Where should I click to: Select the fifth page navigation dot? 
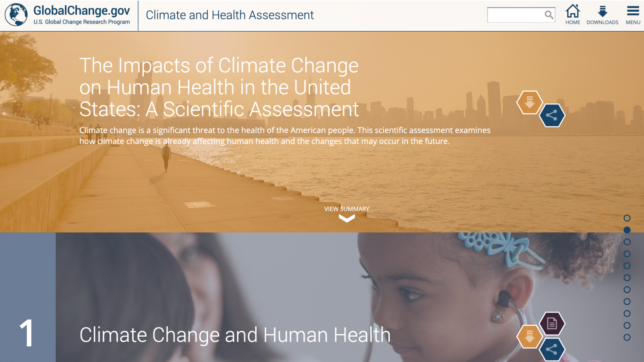click(627, 266)
